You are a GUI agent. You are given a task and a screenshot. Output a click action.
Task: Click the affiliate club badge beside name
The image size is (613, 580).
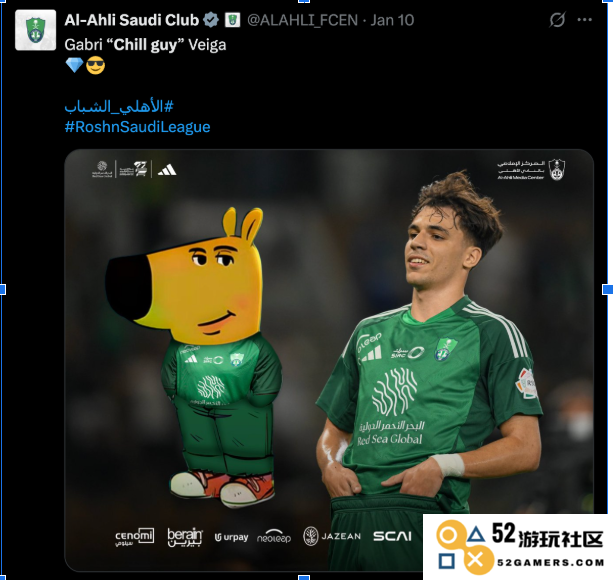tap(232, 20)
